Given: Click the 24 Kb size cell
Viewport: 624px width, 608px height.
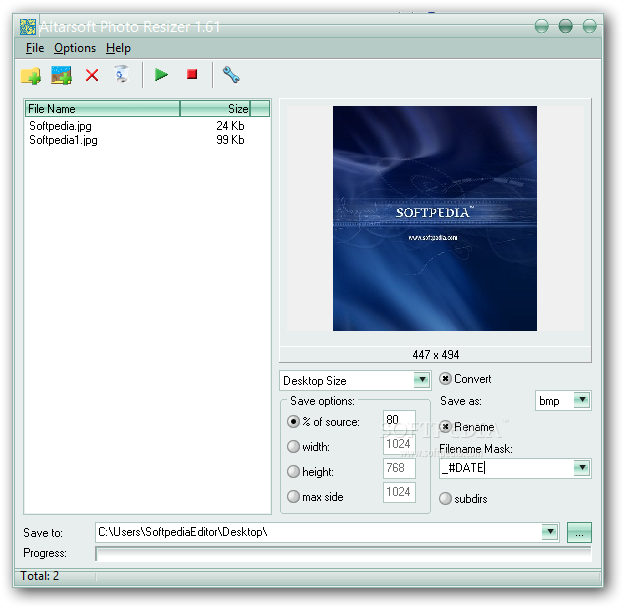Looking at the screenshot, I should pos(230,126).
